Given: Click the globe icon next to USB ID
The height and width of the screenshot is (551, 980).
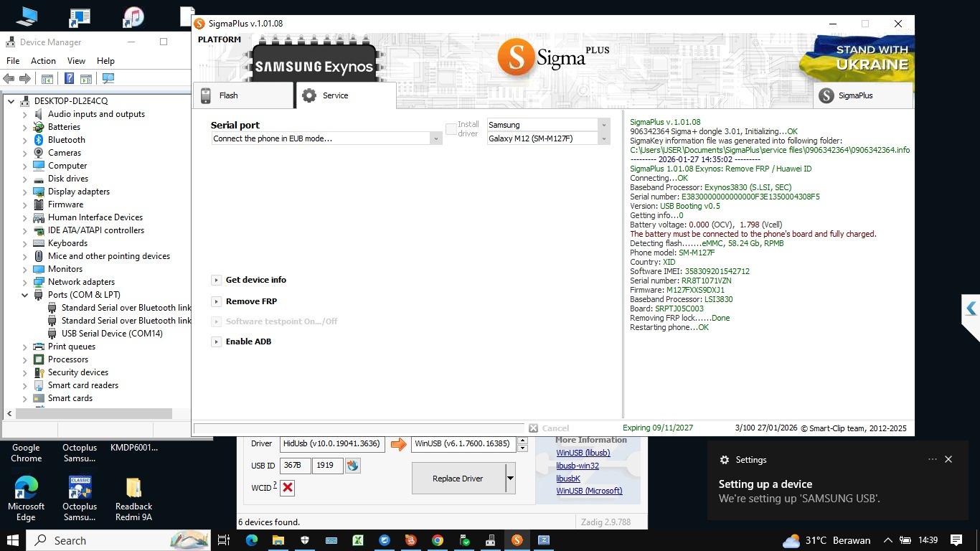Looking at the screenshot, I should click(352, 466).
